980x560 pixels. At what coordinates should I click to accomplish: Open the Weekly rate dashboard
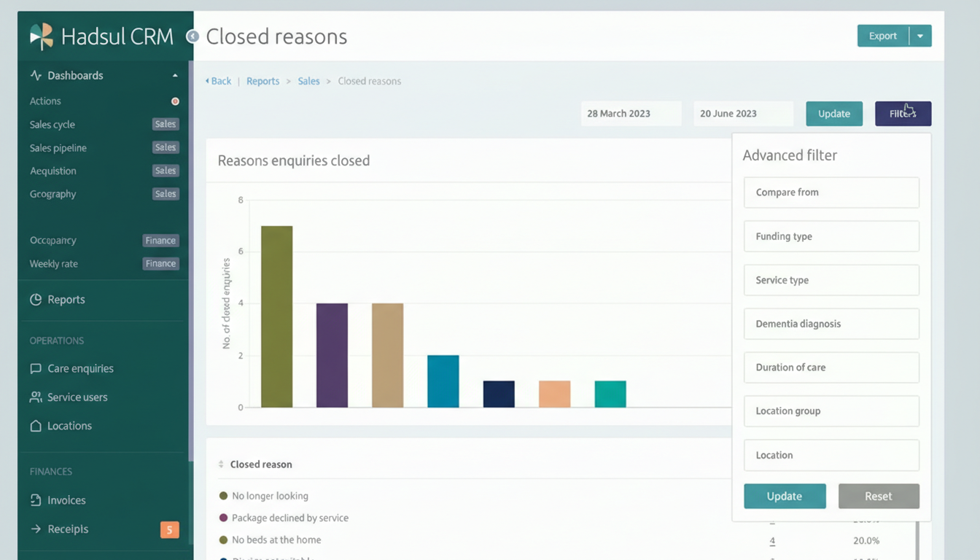click(x=54, y=264)
